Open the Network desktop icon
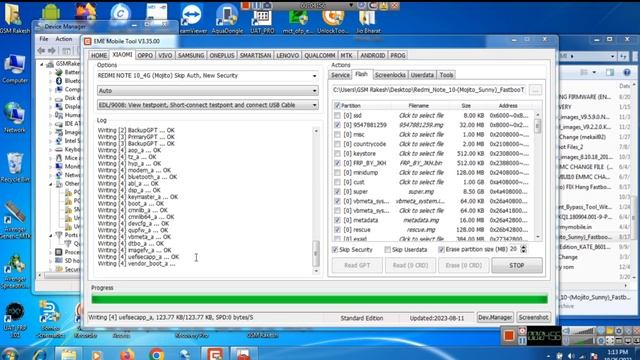The image size is (640, 360). click(15, 118)
